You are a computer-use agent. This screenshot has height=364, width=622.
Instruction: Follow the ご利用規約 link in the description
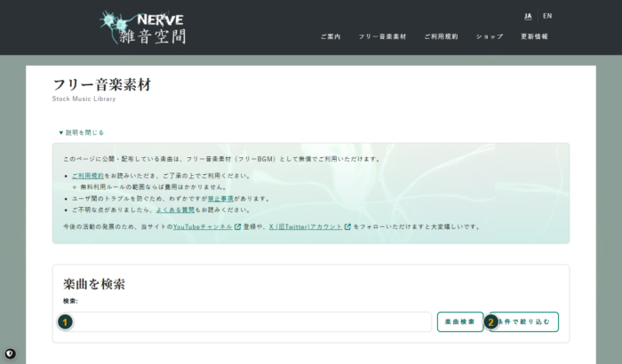coord(88,176)
